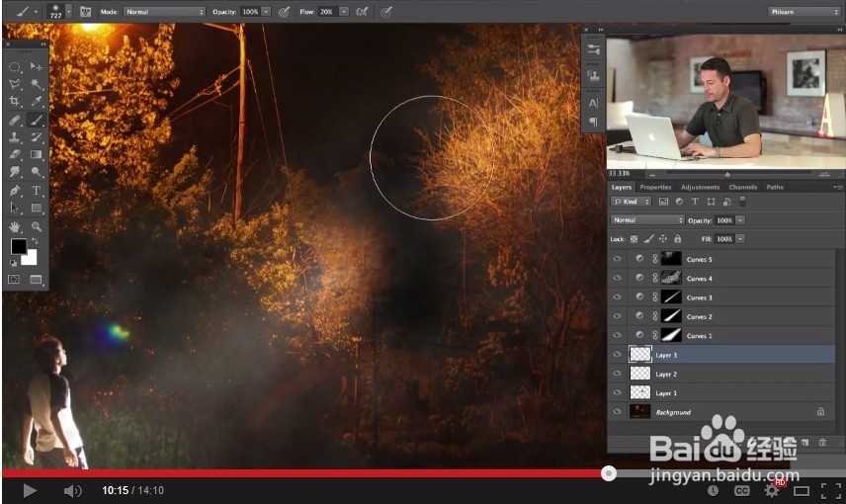
Task: Click the foreground color swatch
Action: point(19,247)
